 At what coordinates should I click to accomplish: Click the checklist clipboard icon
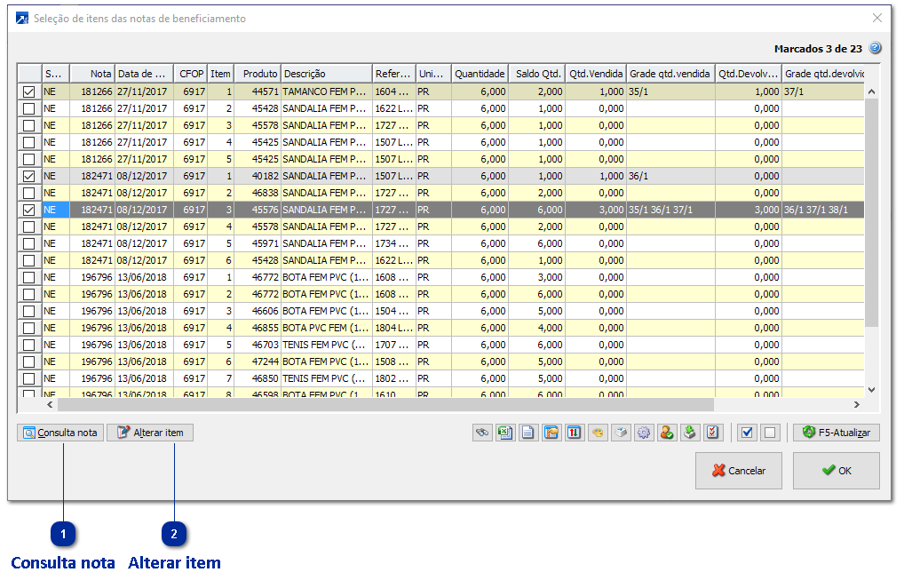pyautogui.click(x=713, y=433)
